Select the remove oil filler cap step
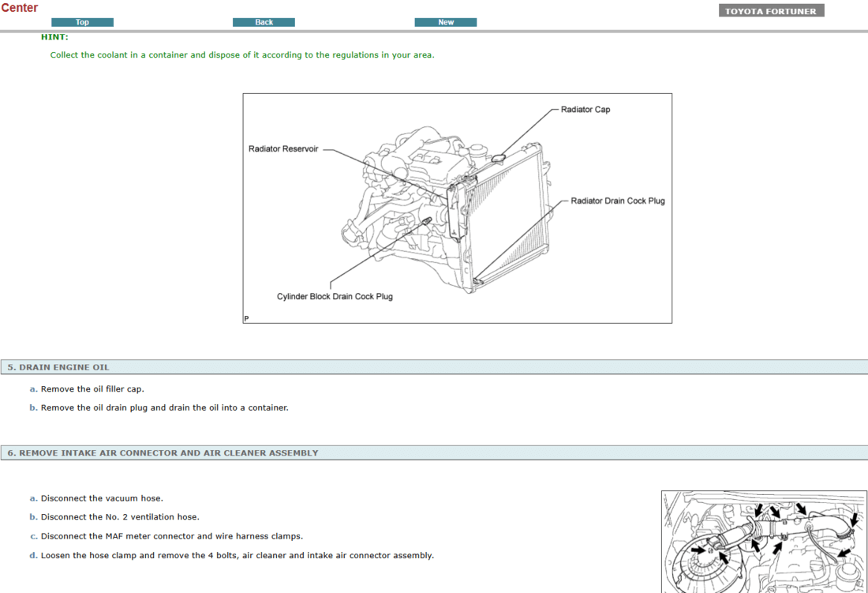The height and width of the screenshot is (593, 868). point(92,389)
